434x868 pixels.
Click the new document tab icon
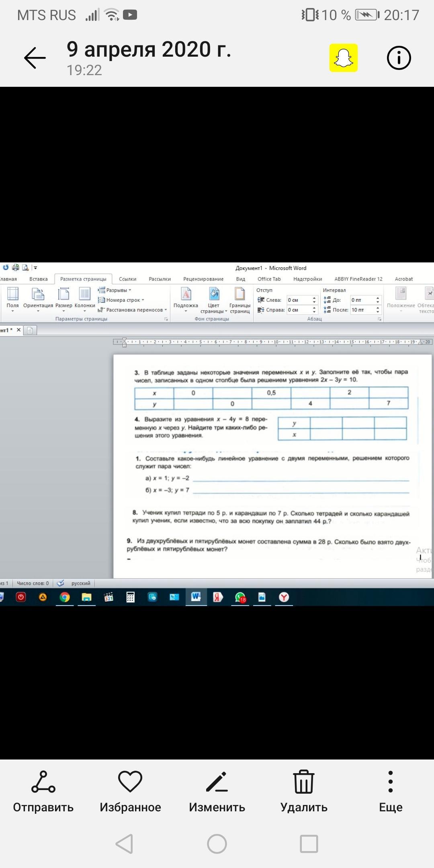[30, 330]
